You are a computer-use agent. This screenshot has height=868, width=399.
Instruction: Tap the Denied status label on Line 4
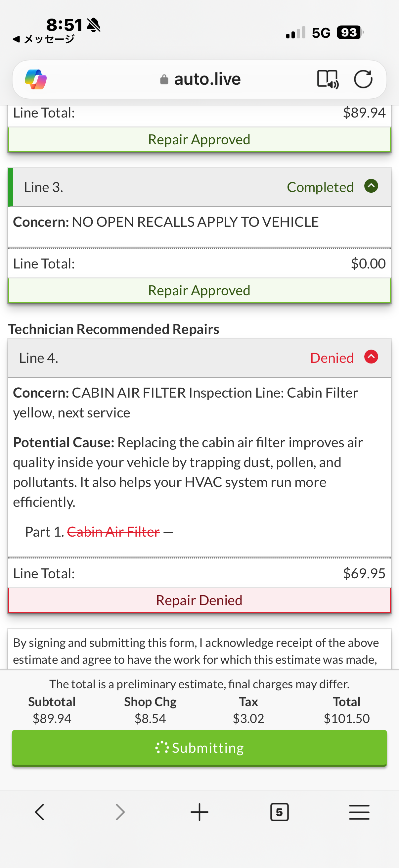(x=332, y=358)
